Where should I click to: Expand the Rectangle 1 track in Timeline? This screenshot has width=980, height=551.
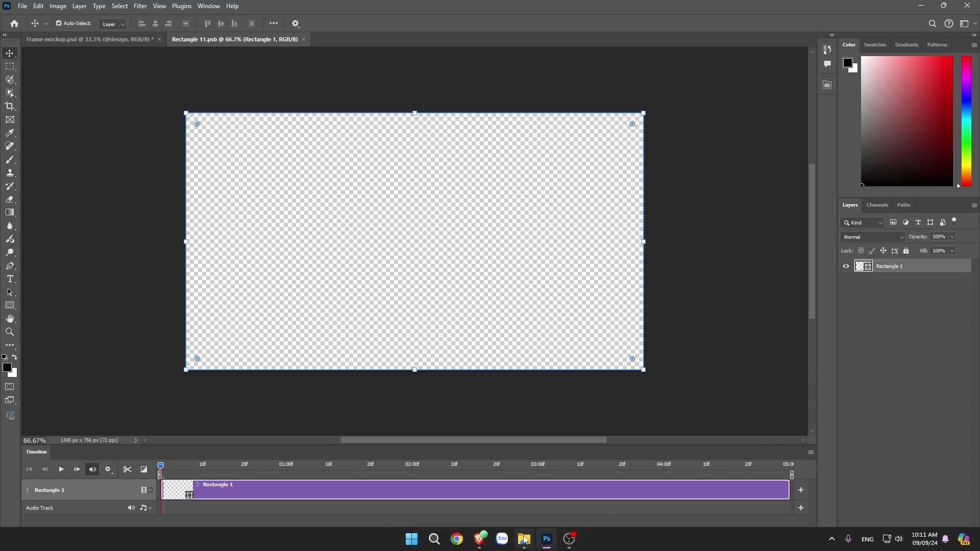(27, 490)
